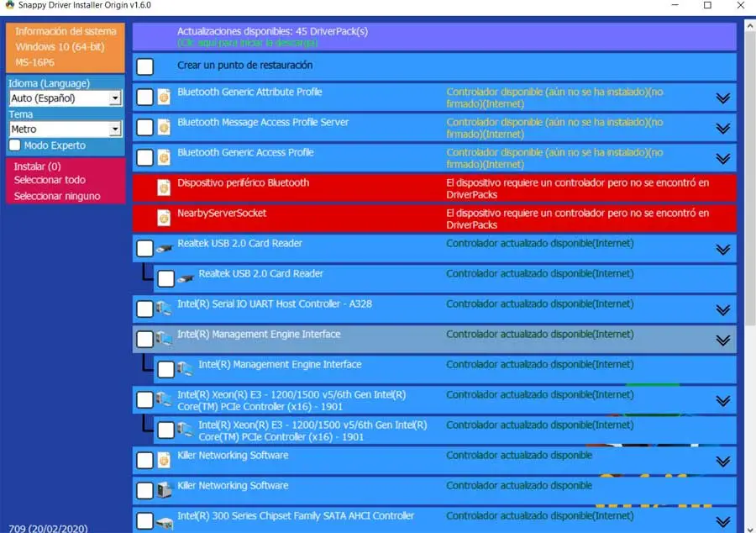Click computer icon of second Killer Networking Software
Image resolution: width=756 pixels, height=533 pixels.
164,491
